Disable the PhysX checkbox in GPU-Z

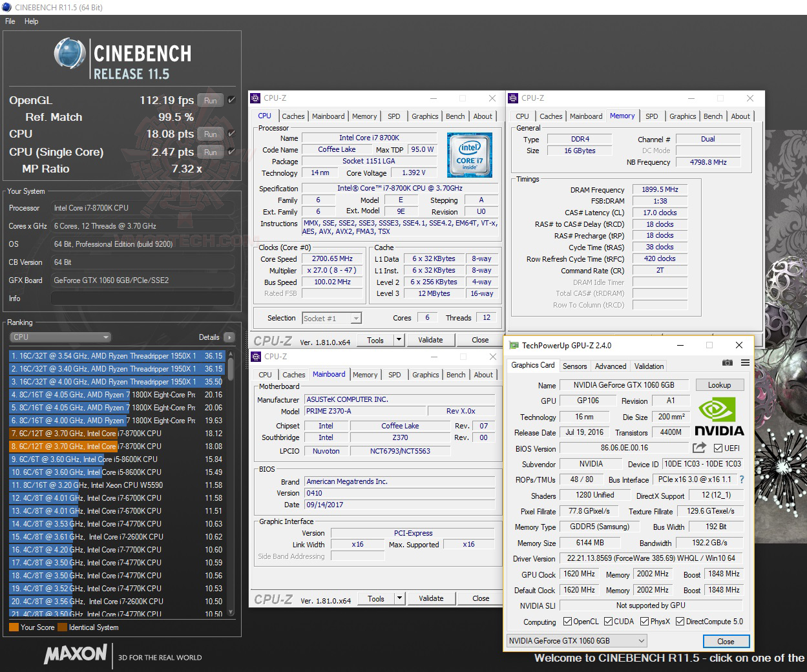pos(644,621)
